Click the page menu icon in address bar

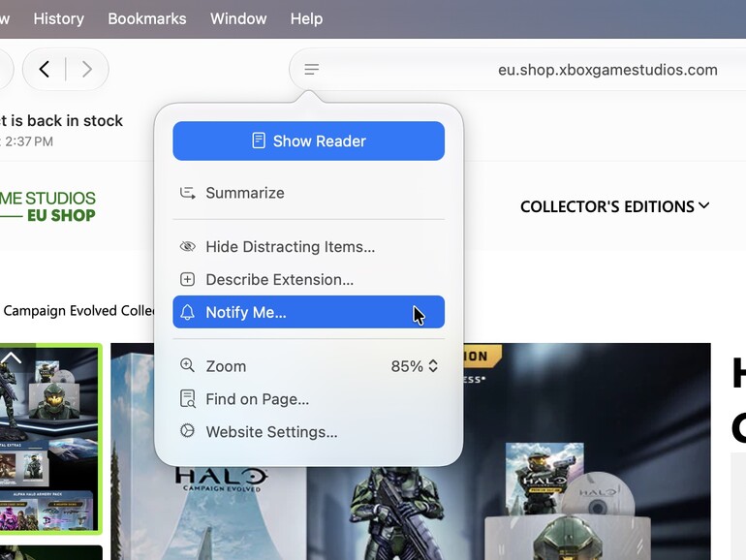click(312, 70)
